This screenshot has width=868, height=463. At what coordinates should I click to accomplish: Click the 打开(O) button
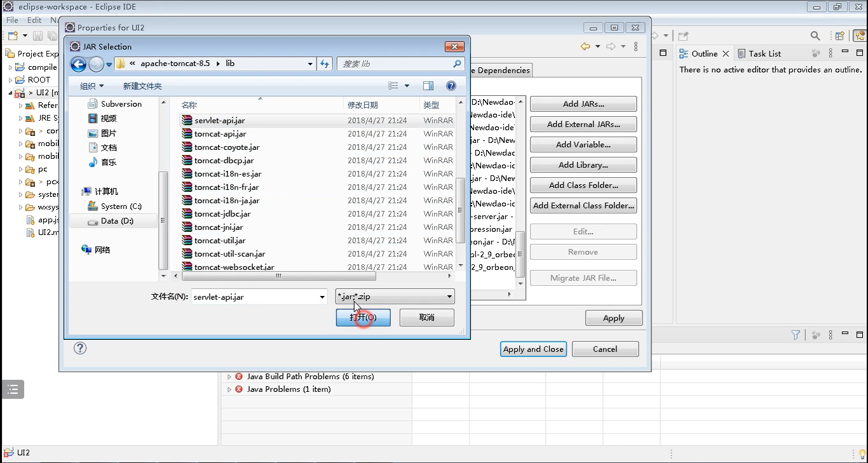click(363, 318)
